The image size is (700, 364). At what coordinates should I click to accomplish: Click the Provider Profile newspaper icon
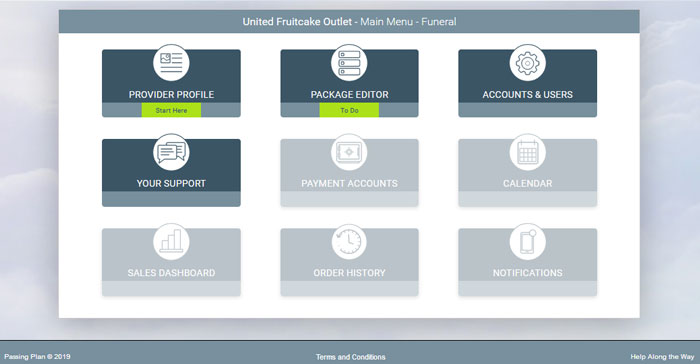[x=171, y=63]
